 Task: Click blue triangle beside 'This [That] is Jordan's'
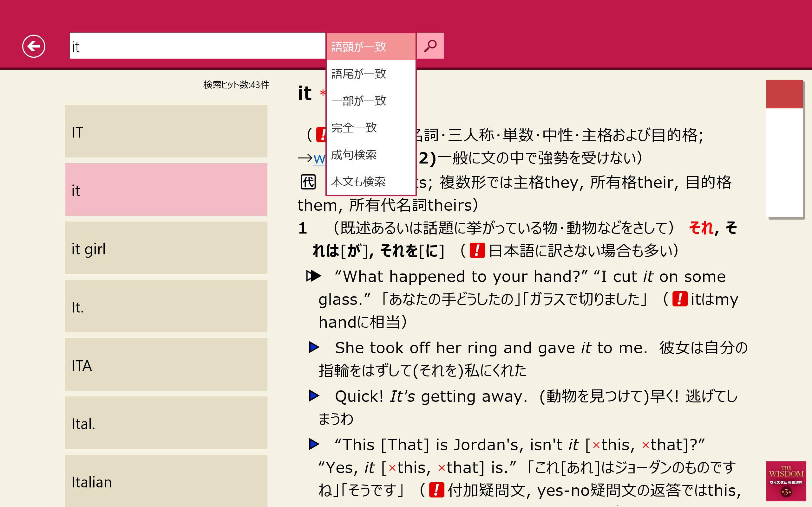pyautogui.click(x=314, y=444)
